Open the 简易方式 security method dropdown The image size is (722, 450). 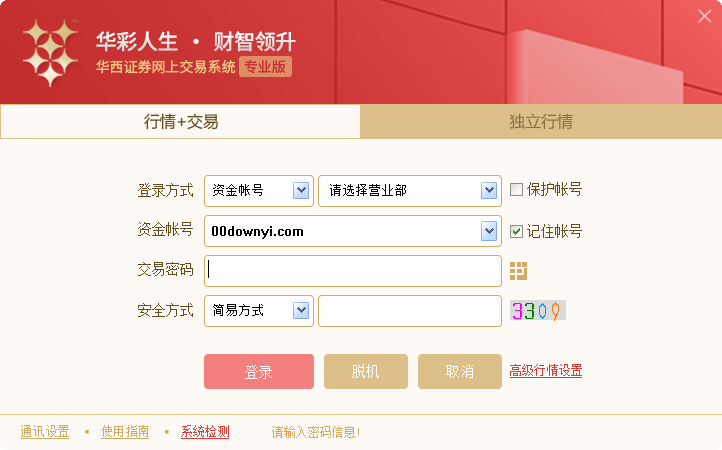[301, 311]
